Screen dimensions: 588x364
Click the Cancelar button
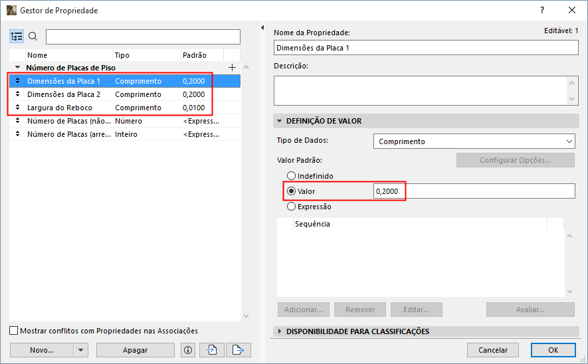point(493,350)
